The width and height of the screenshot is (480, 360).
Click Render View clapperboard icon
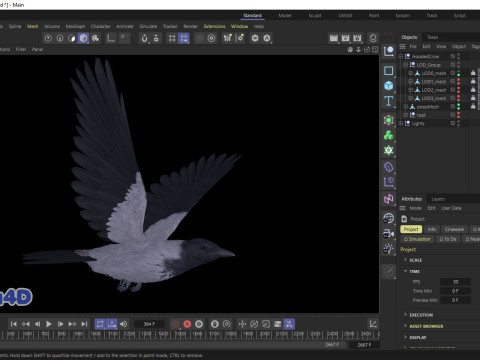pyautogui.click(x=334, y=38)
